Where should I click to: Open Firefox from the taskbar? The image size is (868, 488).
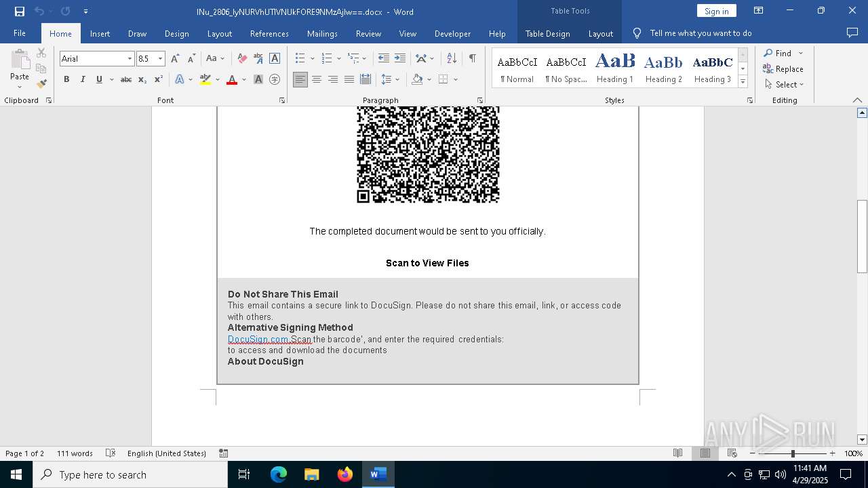[x=345, y=474]
